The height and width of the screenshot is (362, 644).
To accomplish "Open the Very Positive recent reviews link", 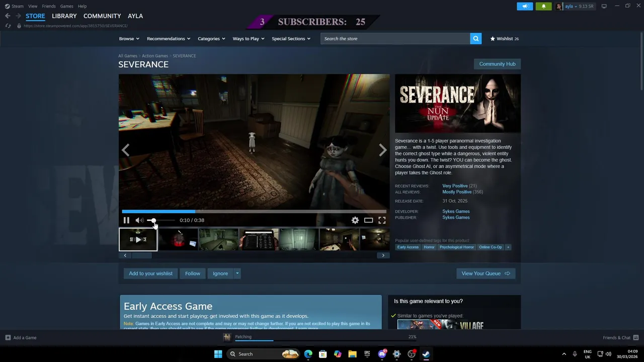I will pos(455,186).
